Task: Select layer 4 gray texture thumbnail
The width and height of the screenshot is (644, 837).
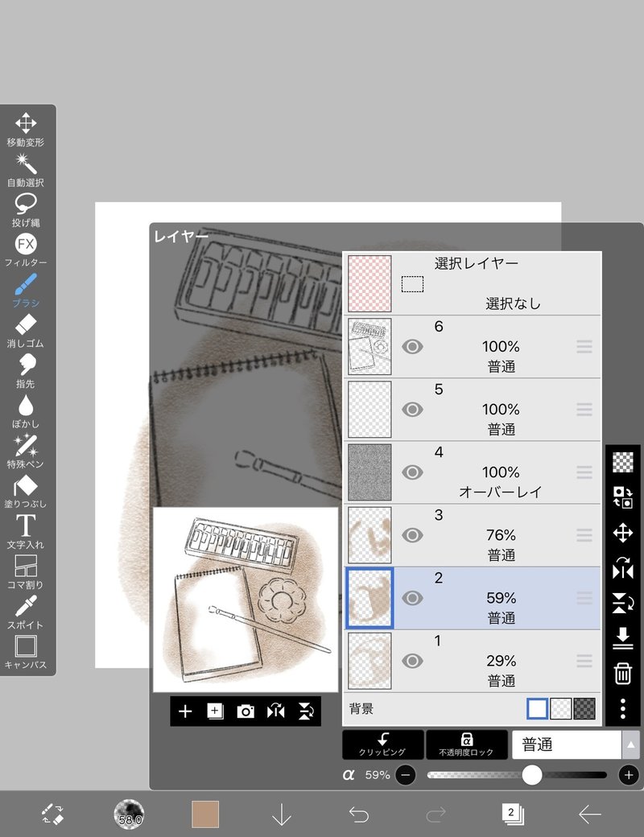Action: (369, 472)
